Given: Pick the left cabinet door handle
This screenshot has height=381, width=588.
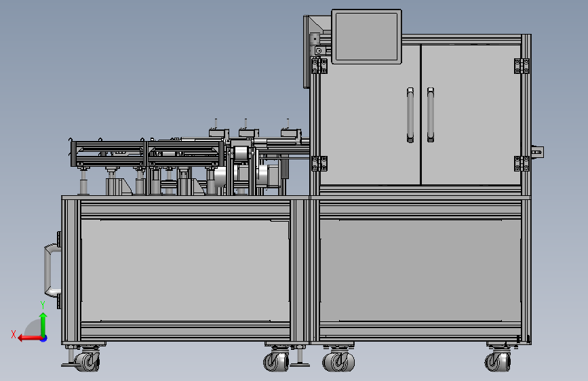Looking at the screenshot, I should (x=410, y=115).
